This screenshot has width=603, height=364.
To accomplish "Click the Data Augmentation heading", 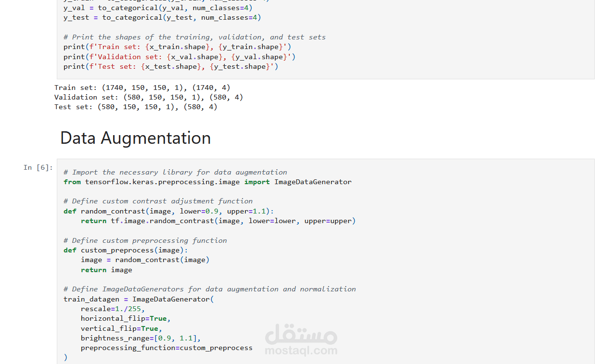I will pyautogui.click(x=135, y=138).
